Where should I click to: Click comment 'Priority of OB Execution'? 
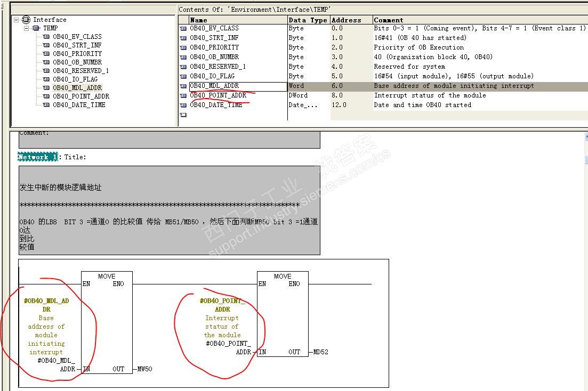click(x=418, y=47)
